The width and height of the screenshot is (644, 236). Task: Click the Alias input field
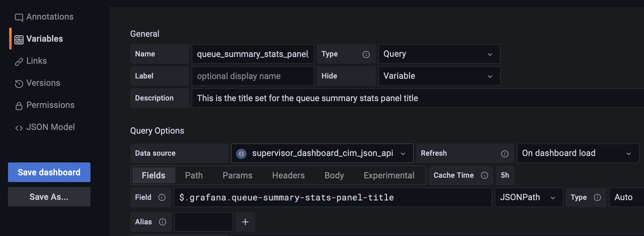pos(204,222)
